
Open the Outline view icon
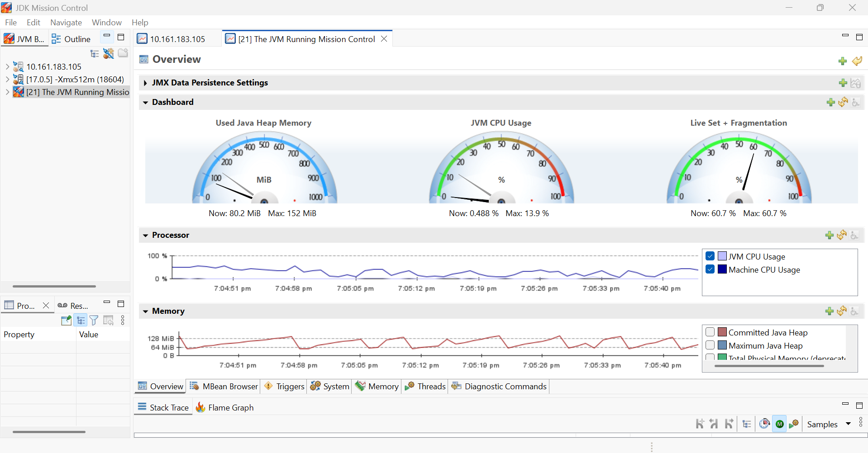click(x=56, y=39)
